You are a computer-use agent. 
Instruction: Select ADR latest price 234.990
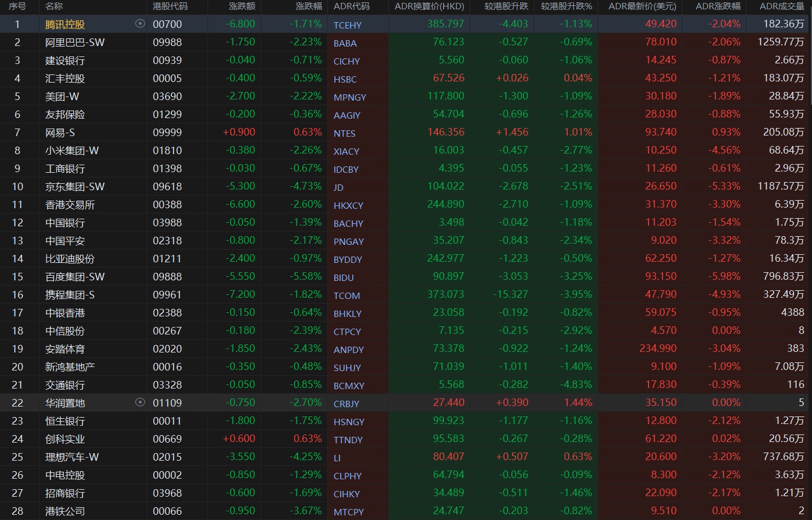click(658, 349)
